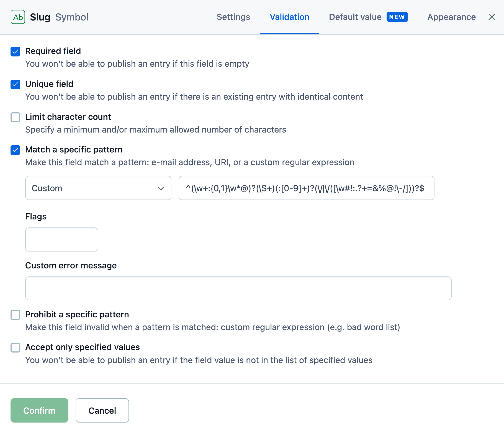The width and height of the screenshot is (504, 430).
Task: Go to the Appearance tab
Action: click(452, 17)
